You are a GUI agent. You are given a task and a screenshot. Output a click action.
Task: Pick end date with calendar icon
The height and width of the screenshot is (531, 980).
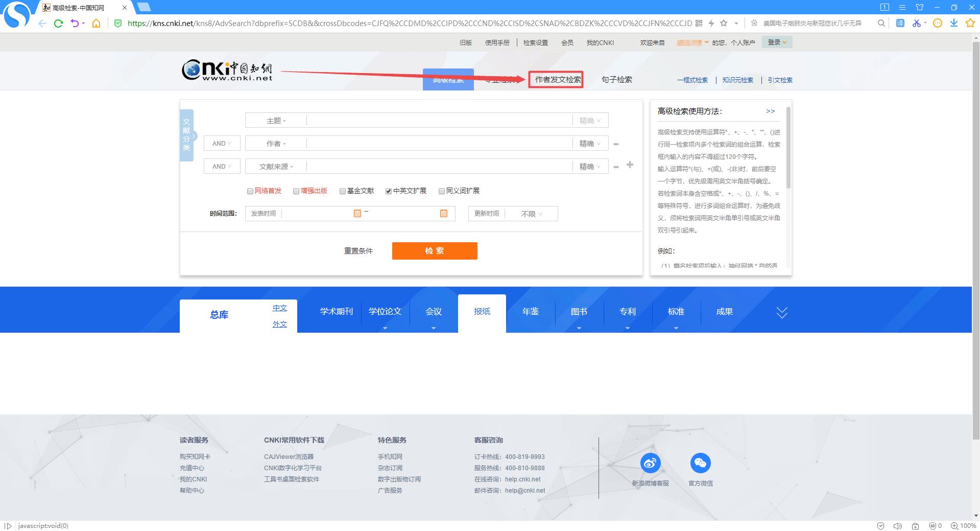[x=444, y=213]
